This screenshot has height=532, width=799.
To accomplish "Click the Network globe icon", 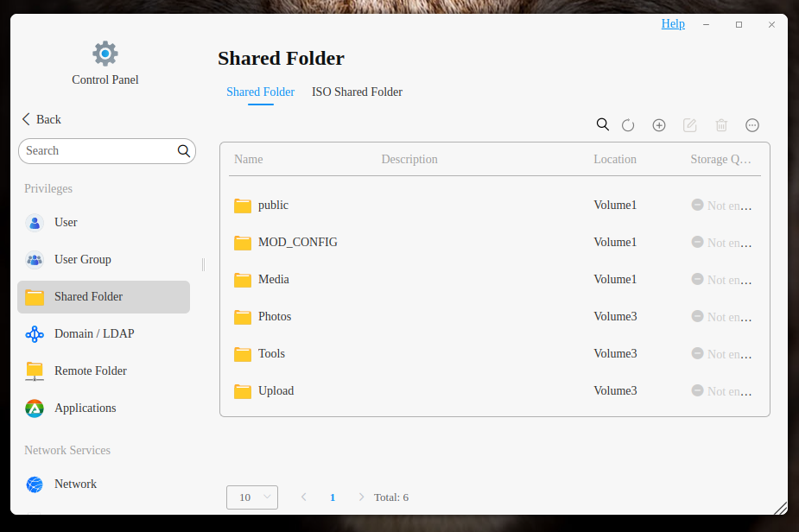I will (35, 484).
